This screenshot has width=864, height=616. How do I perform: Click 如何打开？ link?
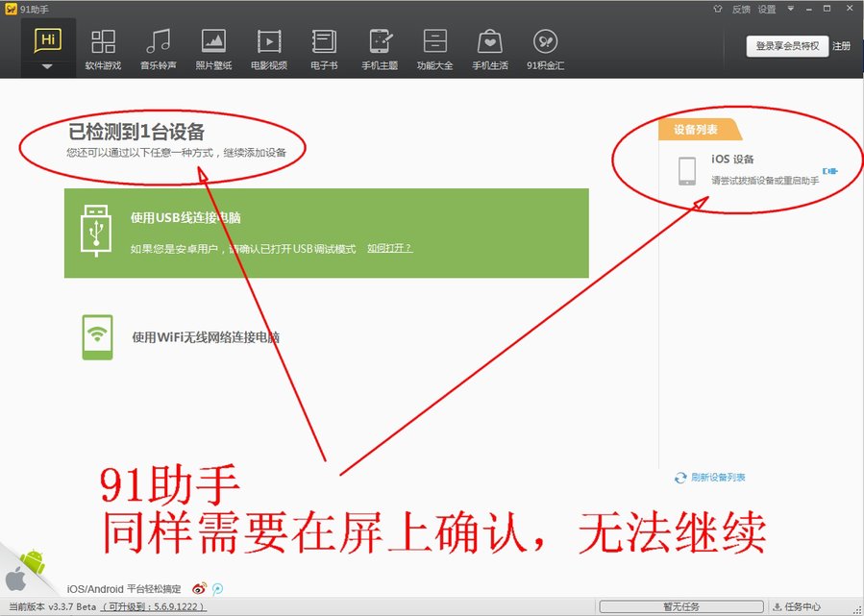389,249
